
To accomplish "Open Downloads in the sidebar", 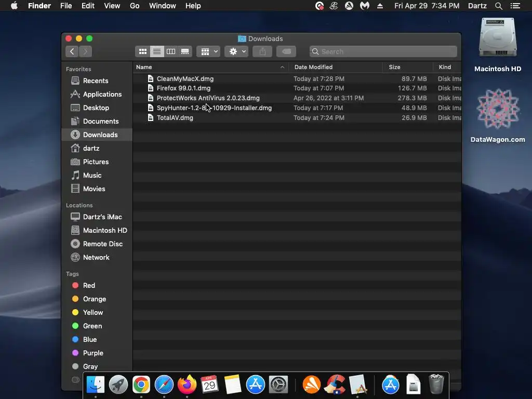I will pyautogui.click(x=97, y=135).
